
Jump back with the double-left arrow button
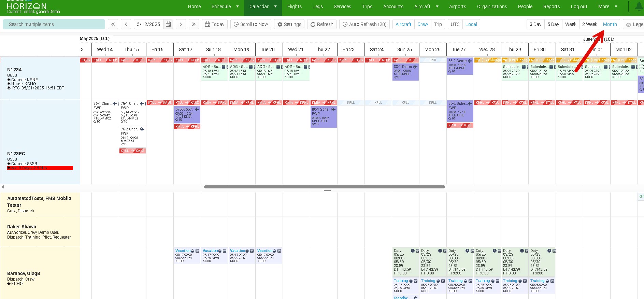click(x=113, y=24)
